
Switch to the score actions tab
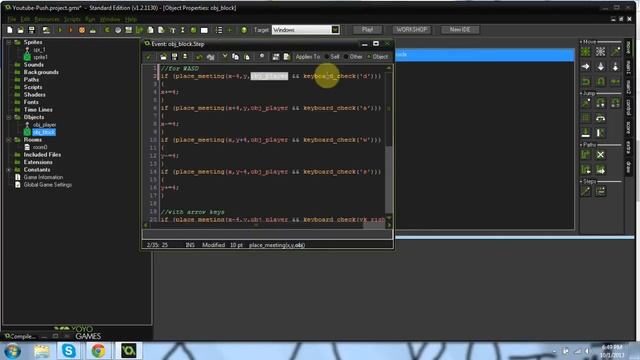coord(628,127)
